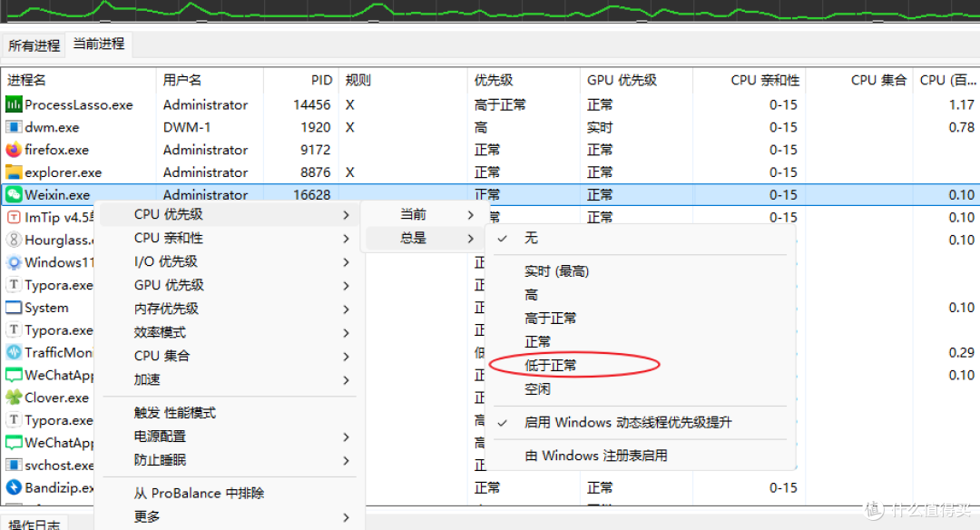Switch to the 当前进程 tab
This screenshot has width=980, height=530.
tap(99, 44)
